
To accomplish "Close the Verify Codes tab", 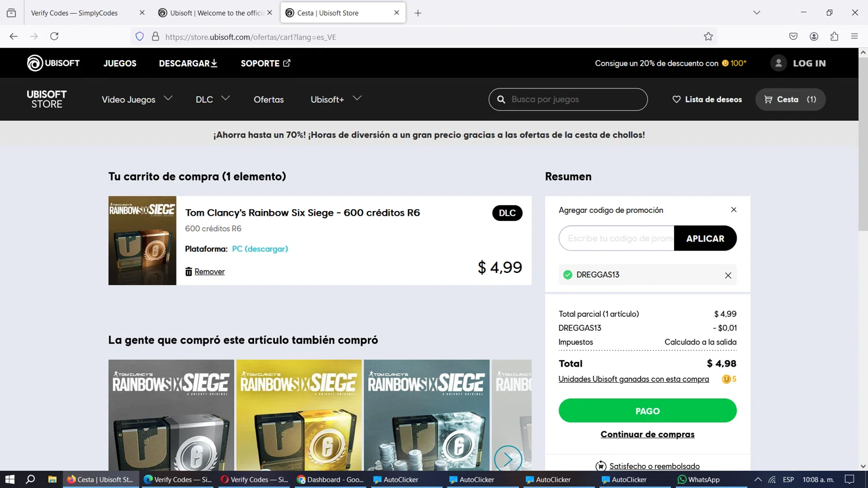I will click(x=142, y=13).
